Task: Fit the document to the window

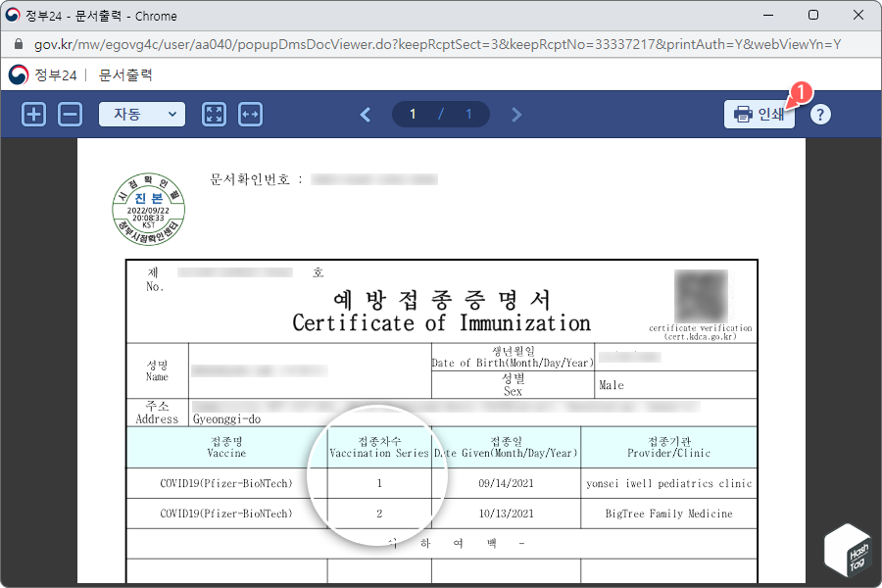Action: pyautogui.click(x=214, y=114)
